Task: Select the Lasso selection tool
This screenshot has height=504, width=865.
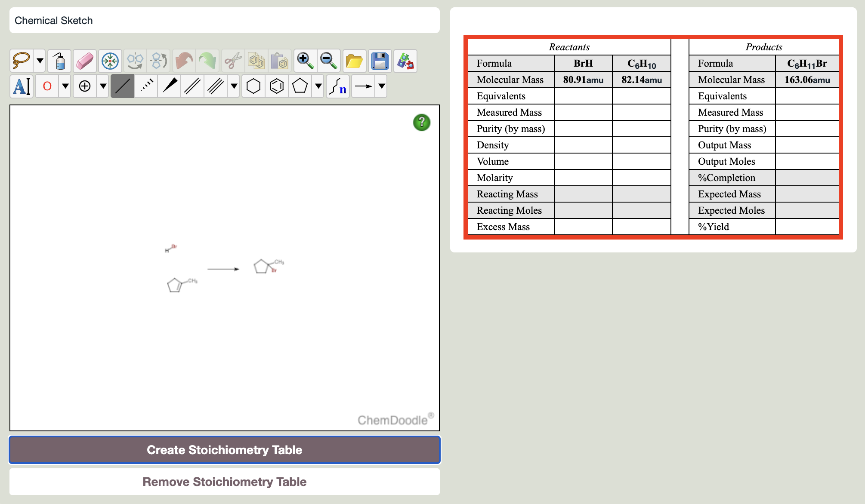Action: click(x=21, y=61)
